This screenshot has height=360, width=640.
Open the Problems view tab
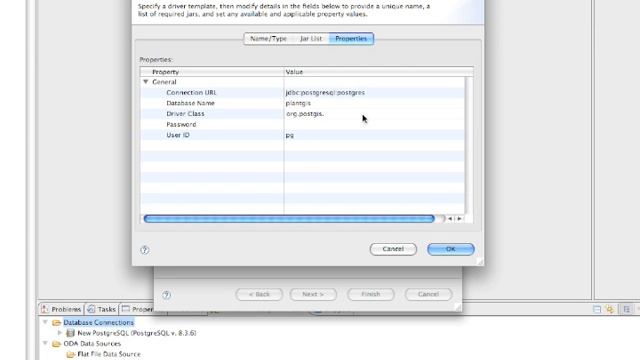(61, 309)
